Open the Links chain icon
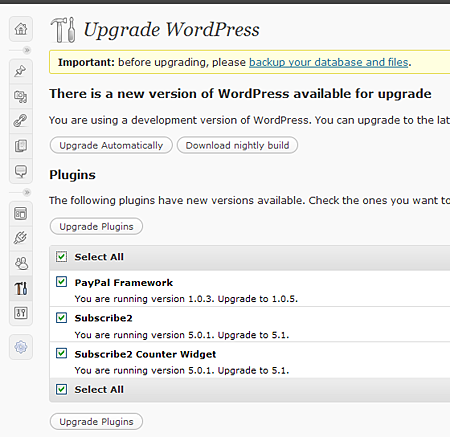450x437 pixels. 21,121
